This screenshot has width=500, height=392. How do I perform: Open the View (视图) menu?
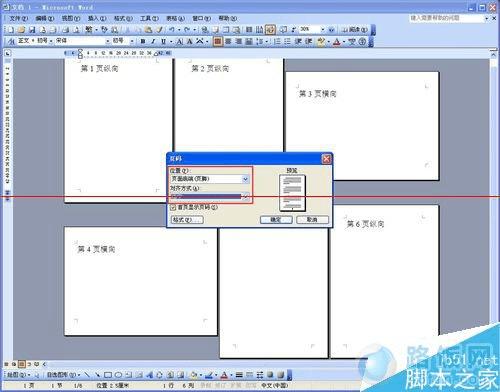coord(71,18)
